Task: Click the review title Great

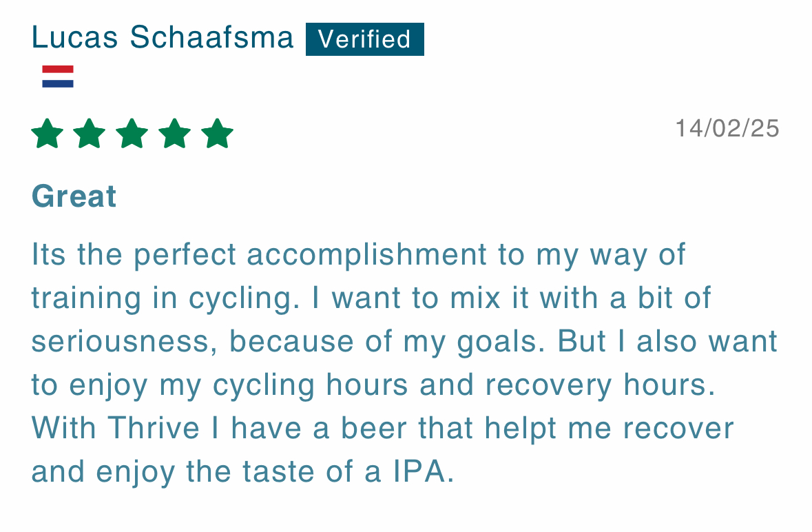Action: (74, 197)
